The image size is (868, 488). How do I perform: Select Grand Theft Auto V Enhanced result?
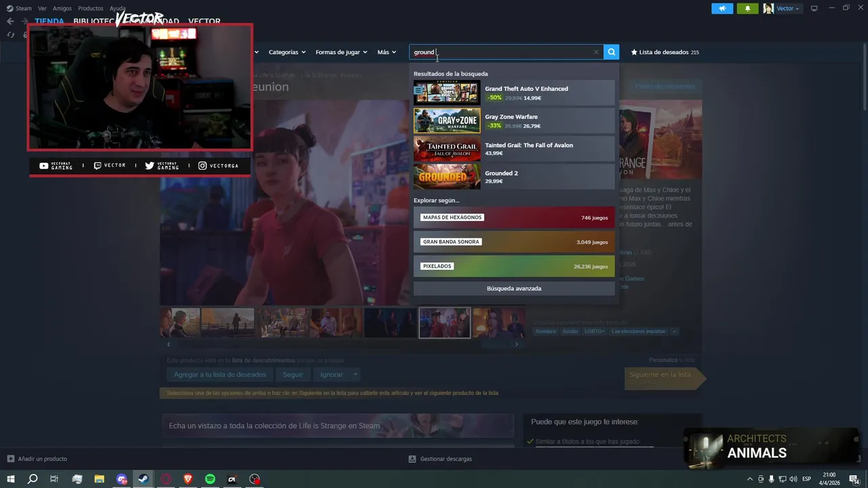(x=514, y=93)
